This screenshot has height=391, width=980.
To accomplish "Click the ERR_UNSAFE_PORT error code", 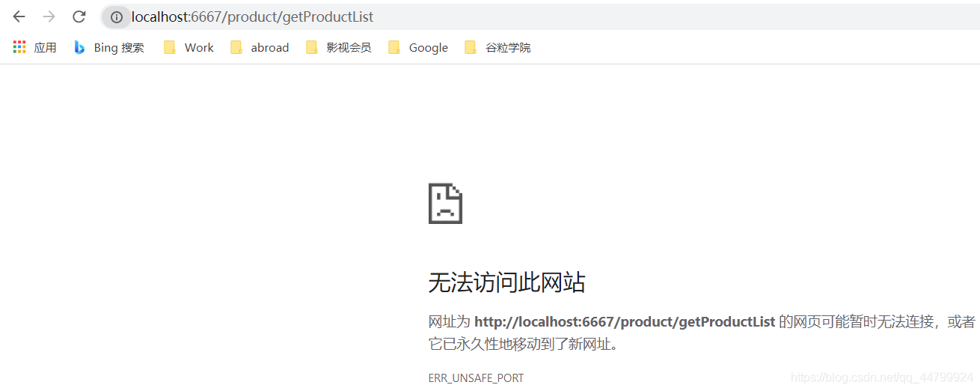I will 476,378.
